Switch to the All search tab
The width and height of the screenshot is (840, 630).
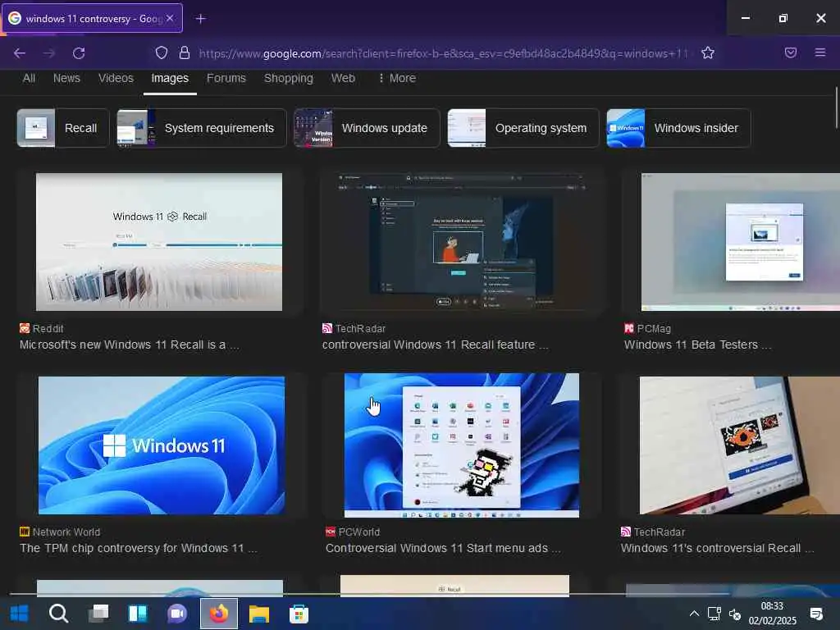click(29, 78)
